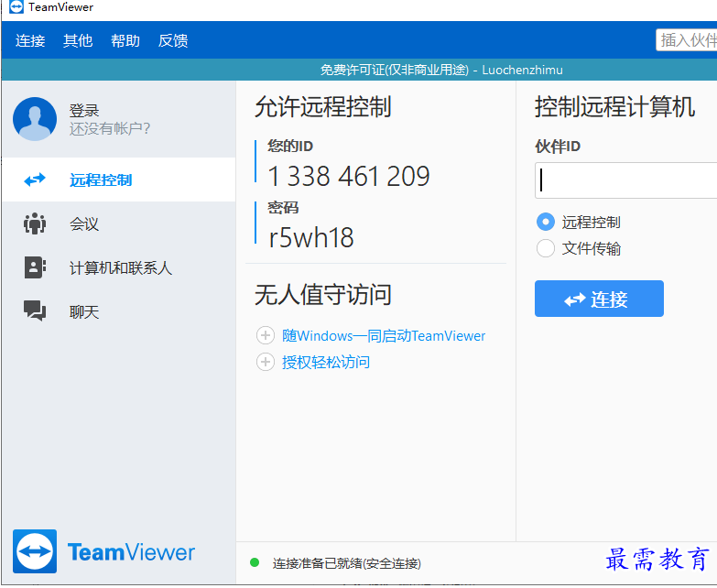Click the TeamViewer title bar app icon
717x588 pixels.
pos(16,6)
